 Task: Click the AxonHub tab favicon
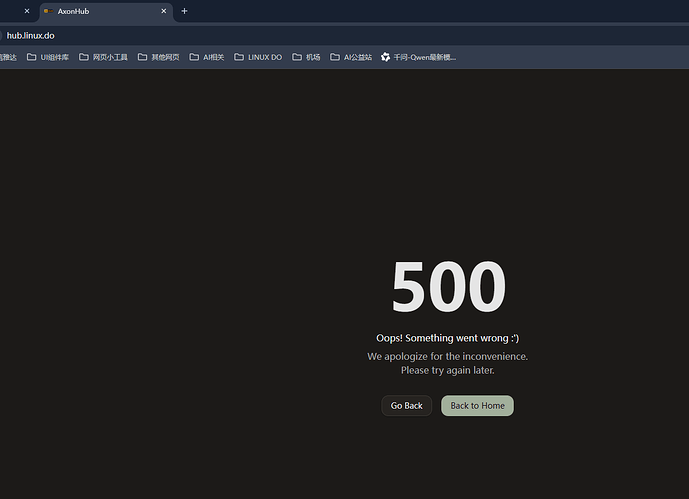tap(48, 11)
